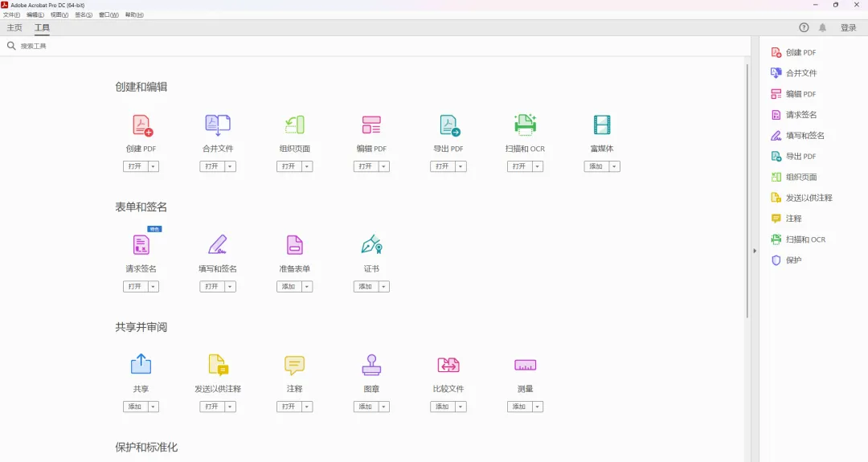Expand dropdown arrow beside 组织页面 打开
868x462 pixels.
click(307, 166)
